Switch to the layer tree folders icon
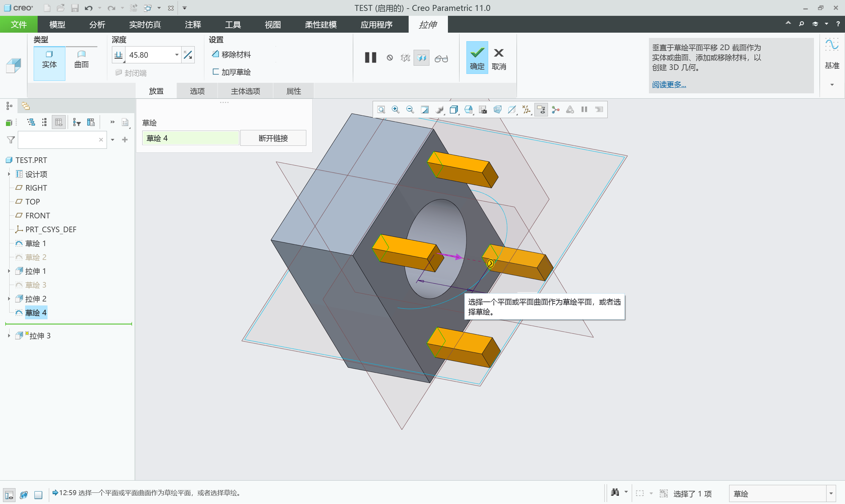Screen dimensions: 845x504 coord(25,106)
